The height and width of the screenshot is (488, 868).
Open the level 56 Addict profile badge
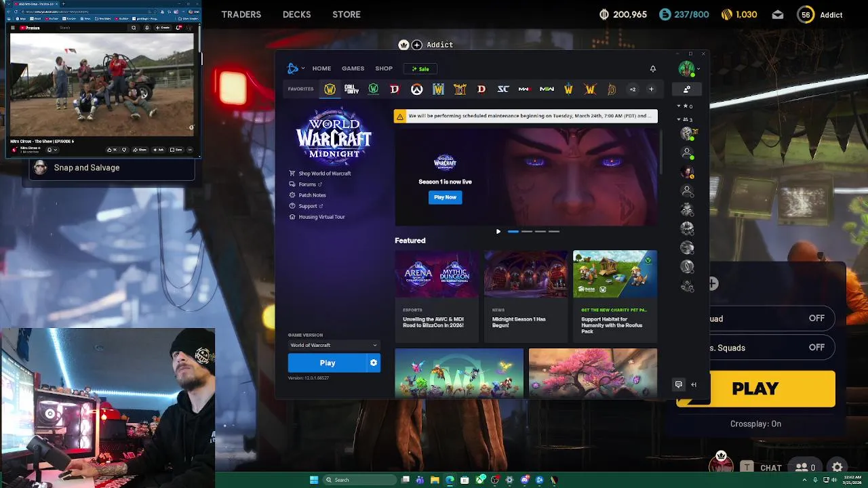pos(820,14)
